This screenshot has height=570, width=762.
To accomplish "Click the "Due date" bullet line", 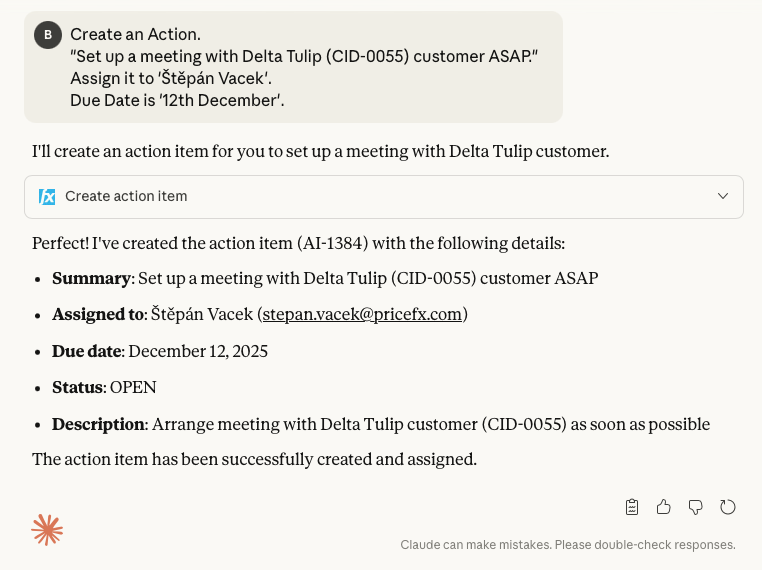I will click(x=160, y=351).
